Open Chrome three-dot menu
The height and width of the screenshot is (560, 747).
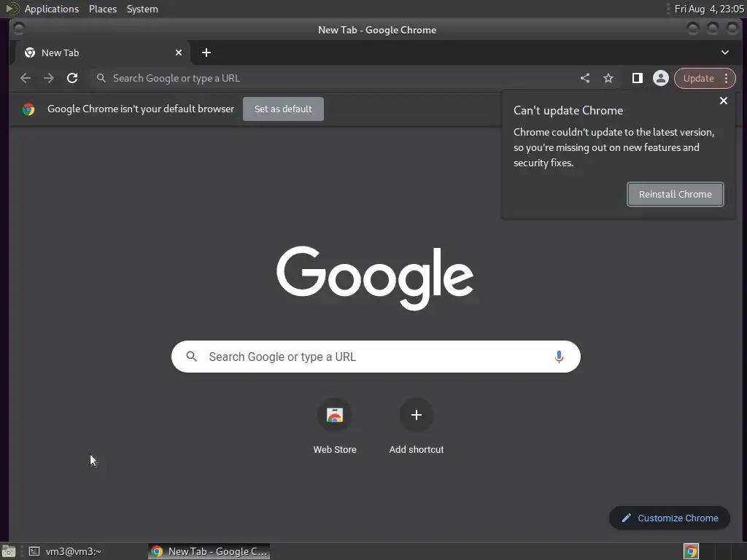click(x=726, y=78)
